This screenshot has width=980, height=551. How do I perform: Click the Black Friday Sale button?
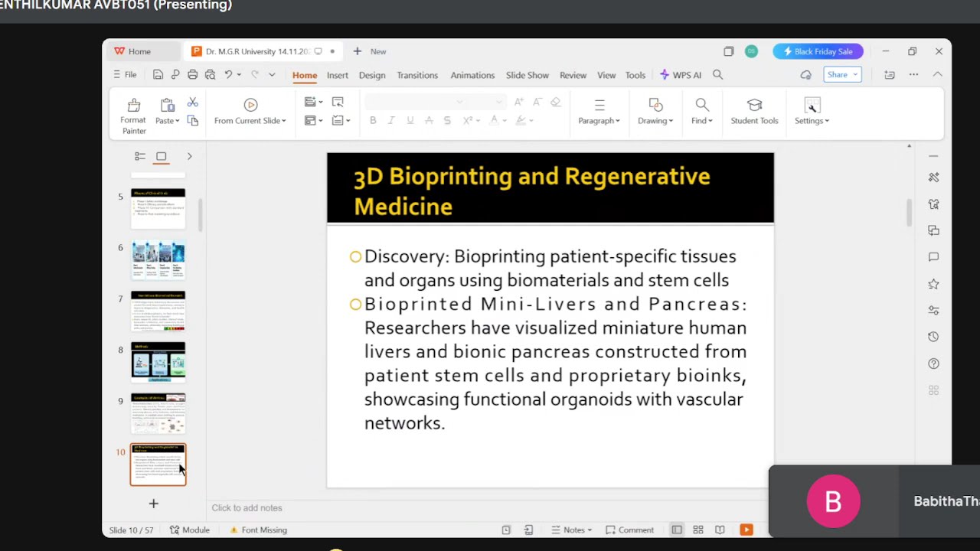[x=818, y=51]
